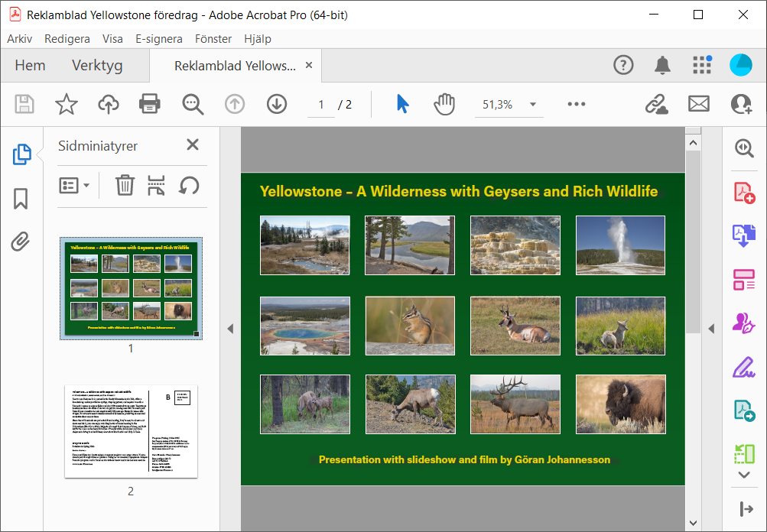Select the Hand pan tool
The image size is (767, 532).
[x=444, y=104]
